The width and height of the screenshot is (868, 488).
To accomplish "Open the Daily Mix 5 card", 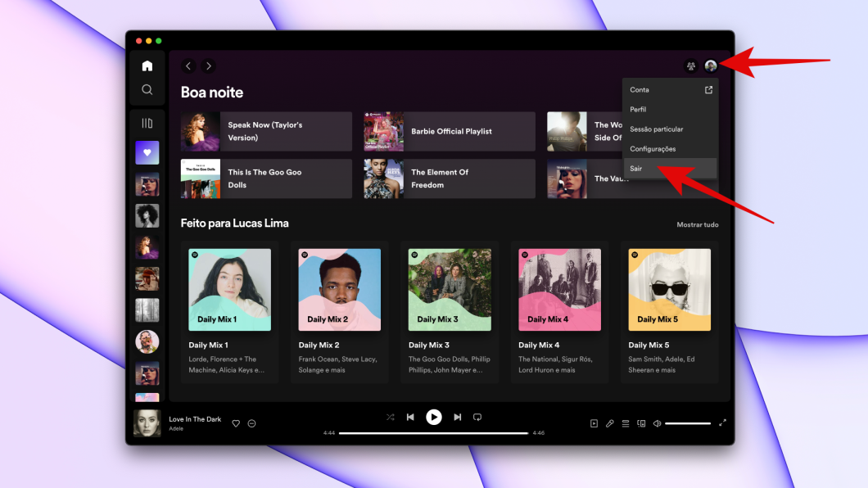I will (x=669, y=312).
